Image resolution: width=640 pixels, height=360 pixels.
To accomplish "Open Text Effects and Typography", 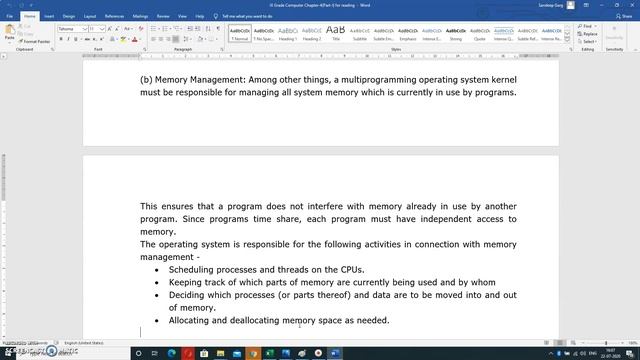I will click(x=113, y=39).
